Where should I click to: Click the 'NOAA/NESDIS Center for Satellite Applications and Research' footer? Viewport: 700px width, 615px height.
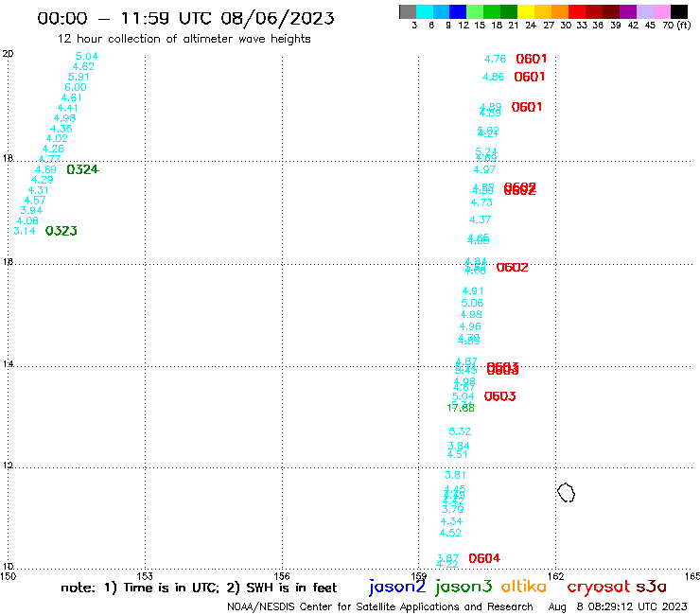click(380, 607)
